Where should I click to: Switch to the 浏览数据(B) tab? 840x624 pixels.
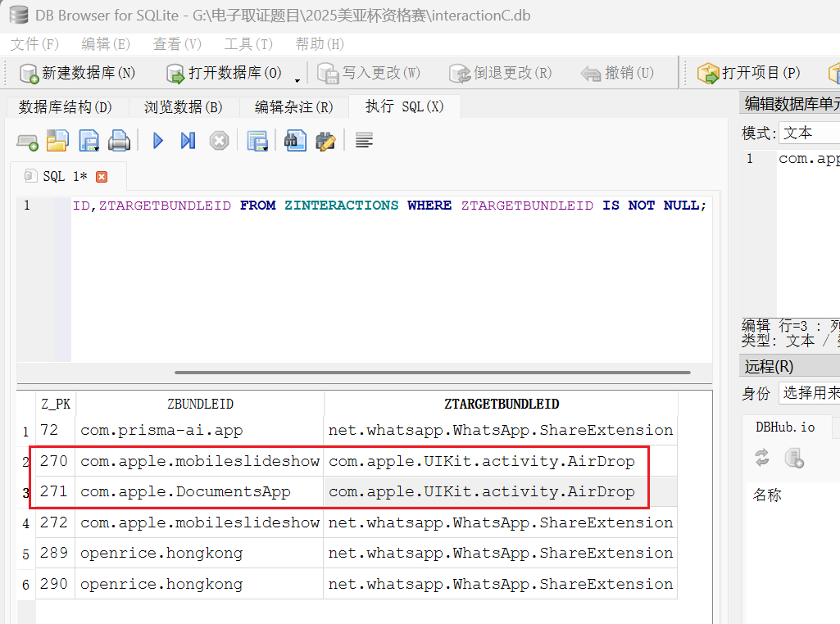(183, 107)
